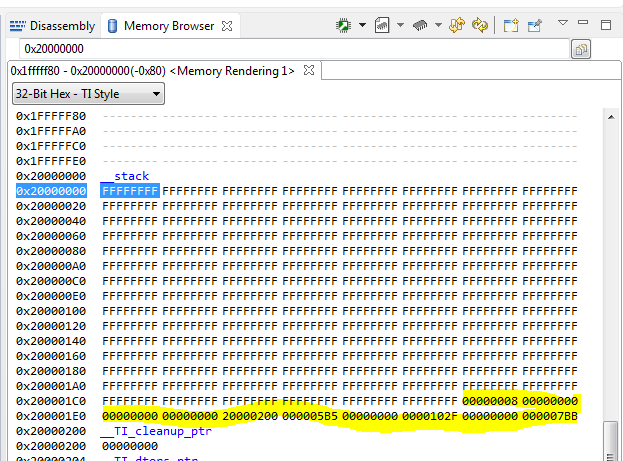
Task: Click memory value 0000102F
Action: [x=430, y=416]
